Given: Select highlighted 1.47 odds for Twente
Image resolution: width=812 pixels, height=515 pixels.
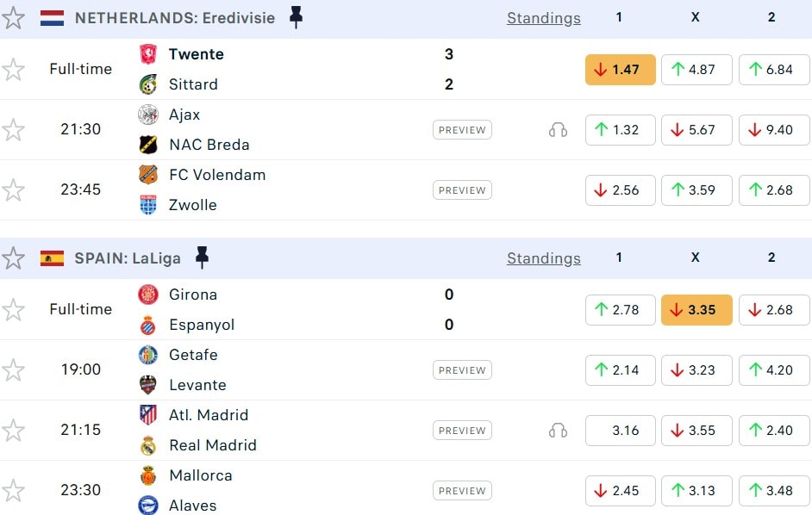Looking at the screenshot, I should click(620, 70).
